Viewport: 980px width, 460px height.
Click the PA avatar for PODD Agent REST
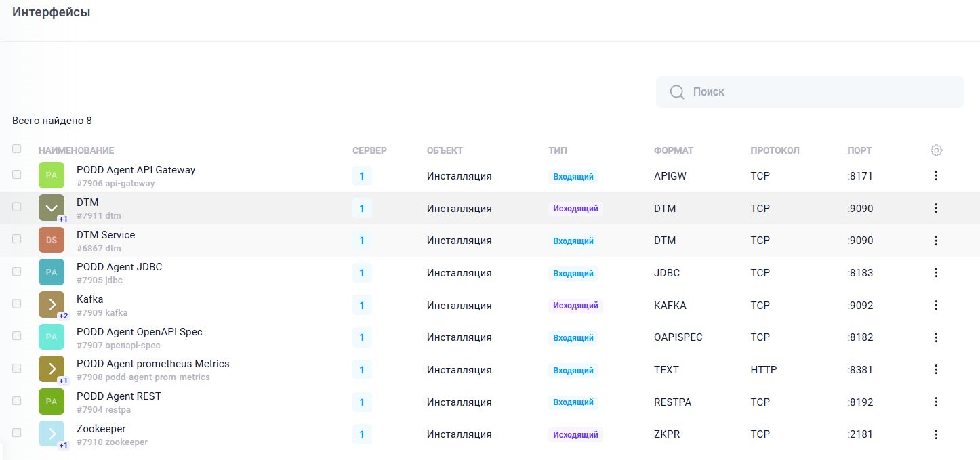pyautogui.click(x=52, y=402)
